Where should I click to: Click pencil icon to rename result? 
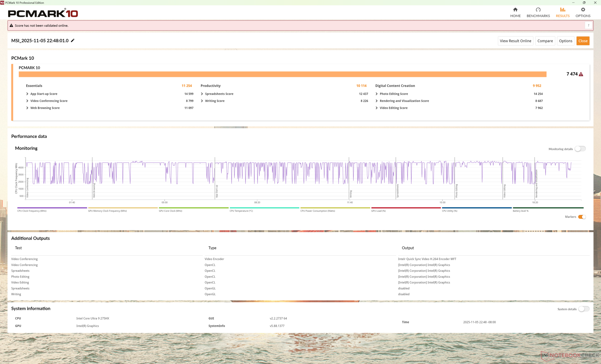pyautogui.click(x=73, y=41)
